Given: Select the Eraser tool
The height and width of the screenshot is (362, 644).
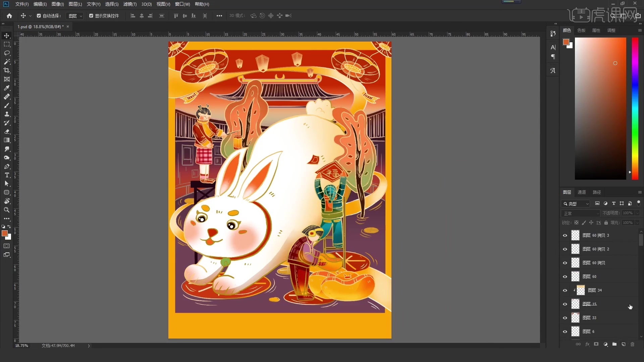Looking at the screenshot, I should (7, 131).
